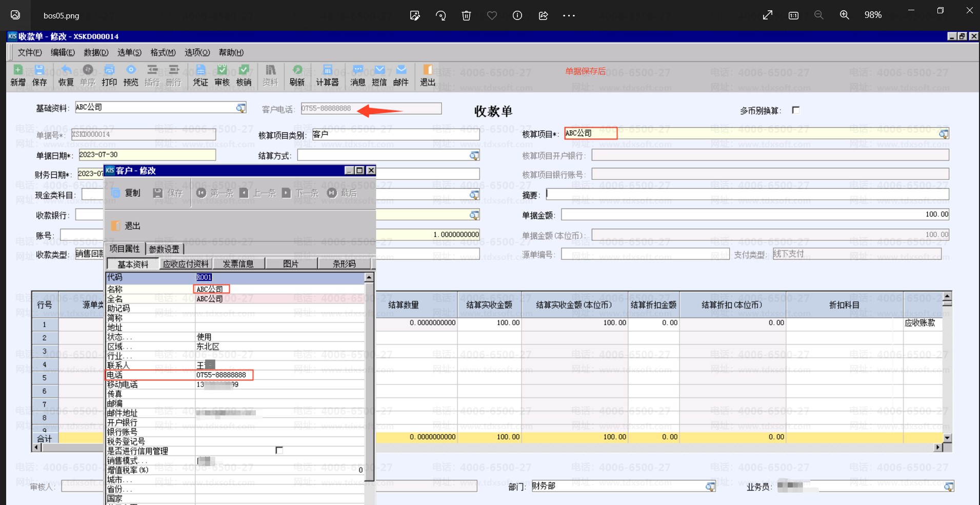
Task: Click the 凭证 (Voucher) toolbar icon
Action: click(201, 75)
